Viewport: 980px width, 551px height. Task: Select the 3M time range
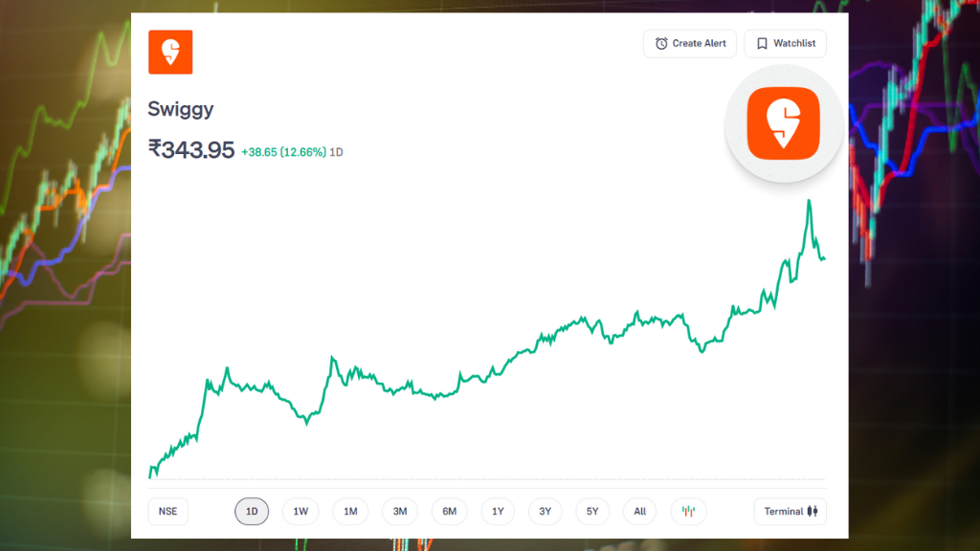[400, 512]
